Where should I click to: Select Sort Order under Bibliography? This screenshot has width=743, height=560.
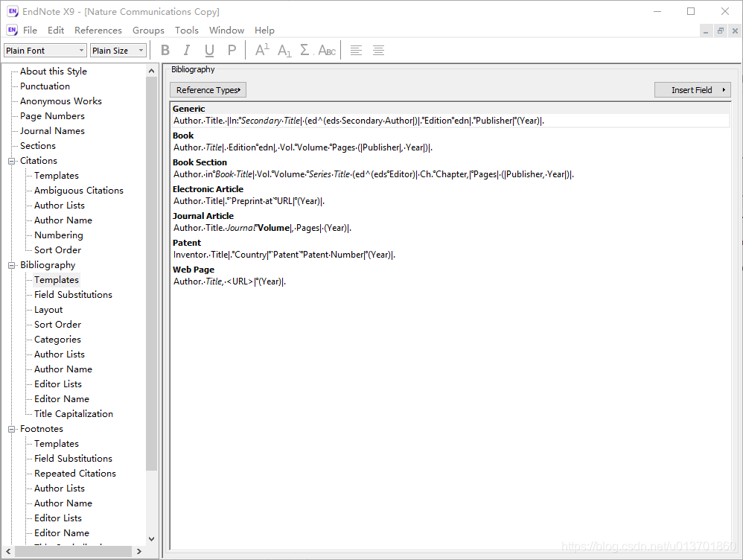pyautogui.click(x=57, y=325)
